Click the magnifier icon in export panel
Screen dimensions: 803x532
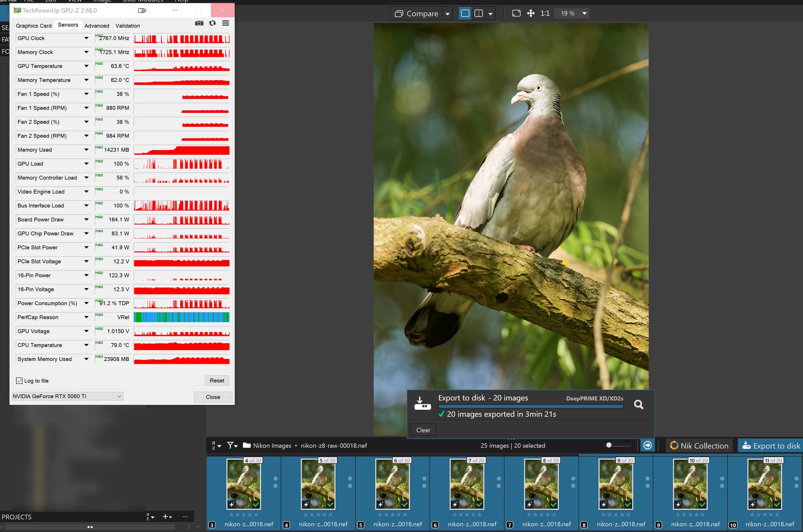click(638, 404)
